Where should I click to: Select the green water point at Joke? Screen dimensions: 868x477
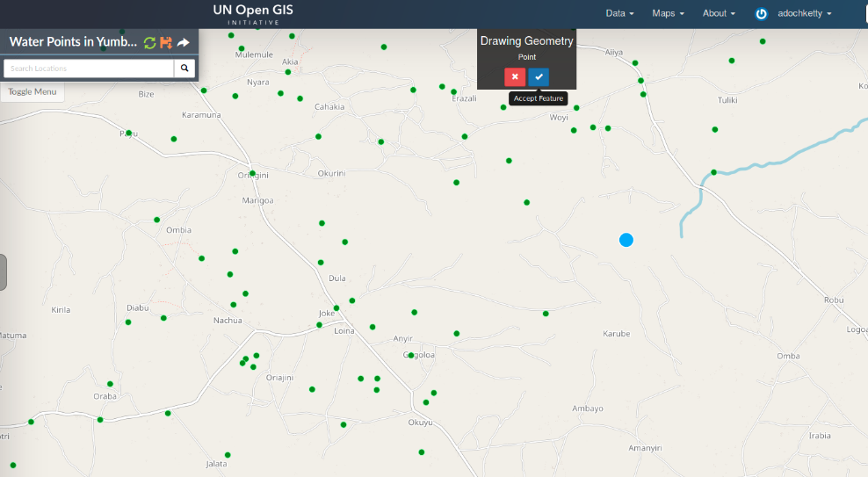(336, 308)
